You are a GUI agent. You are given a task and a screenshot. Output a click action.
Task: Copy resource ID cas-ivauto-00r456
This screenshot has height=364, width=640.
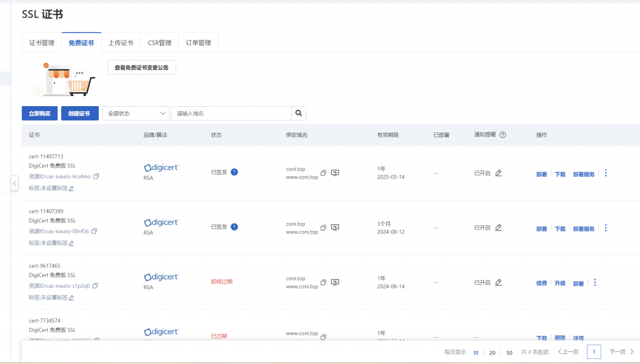pos(94,231)
